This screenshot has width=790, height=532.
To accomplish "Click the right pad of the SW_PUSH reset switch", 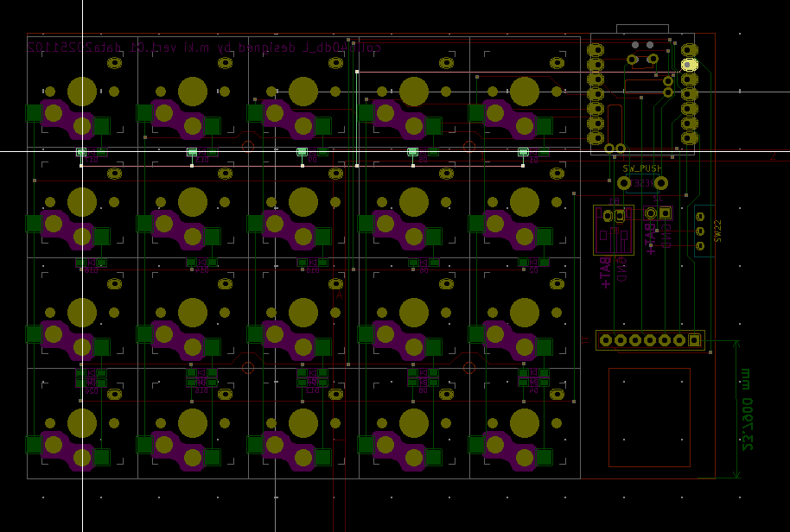I will [661, 183].
